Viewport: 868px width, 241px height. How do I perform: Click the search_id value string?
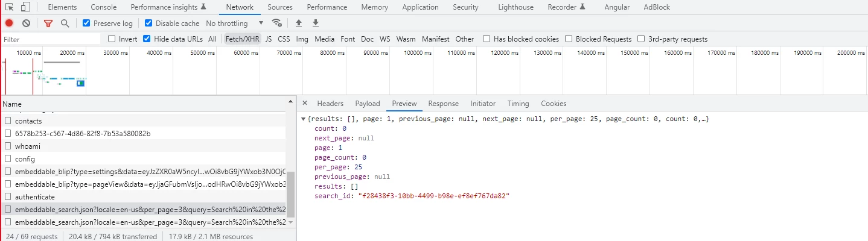434,196
